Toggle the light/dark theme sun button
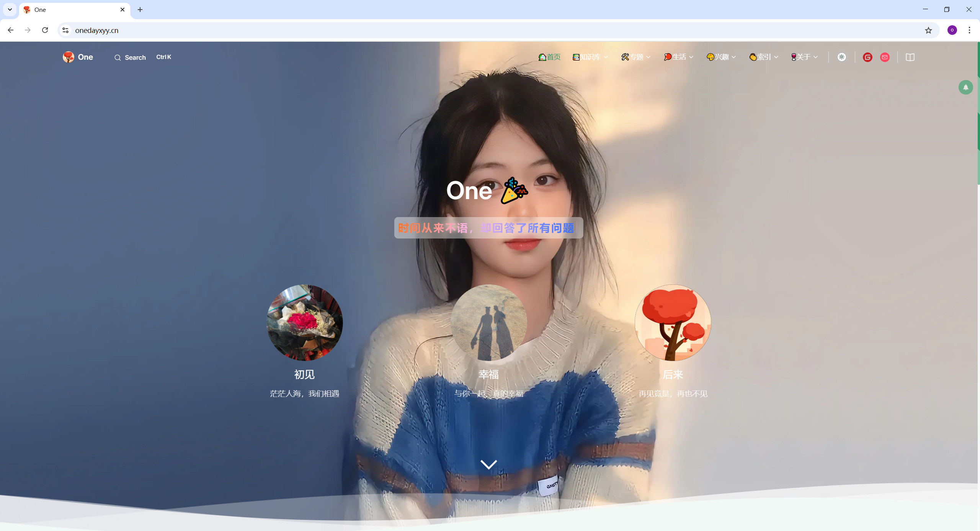This screenshot has height=531, width=980. [x=841, y=57]
